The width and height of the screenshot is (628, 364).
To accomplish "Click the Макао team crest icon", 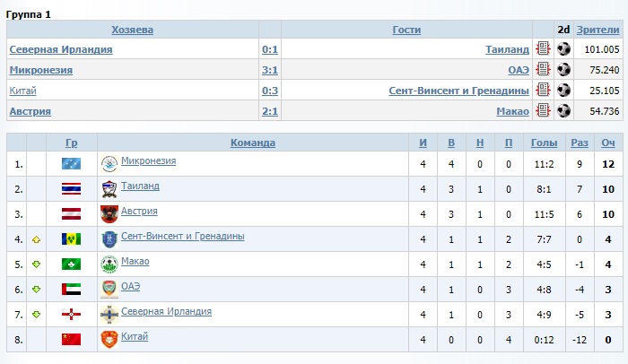I will 109,264.
